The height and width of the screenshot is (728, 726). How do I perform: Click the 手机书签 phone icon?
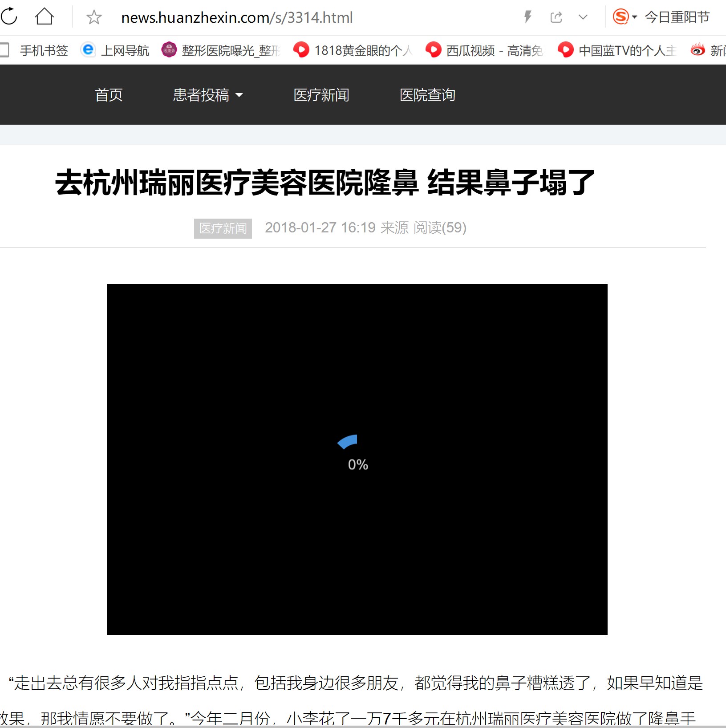pos(4,50)
